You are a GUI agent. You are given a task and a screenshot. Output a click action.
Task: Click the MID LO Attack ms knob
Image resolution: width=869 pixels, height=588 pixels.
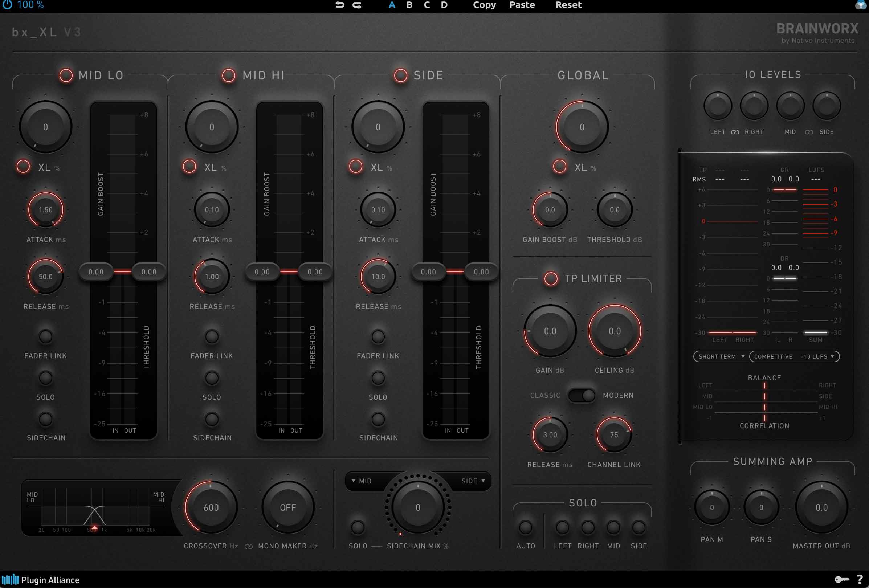(46, 210)
